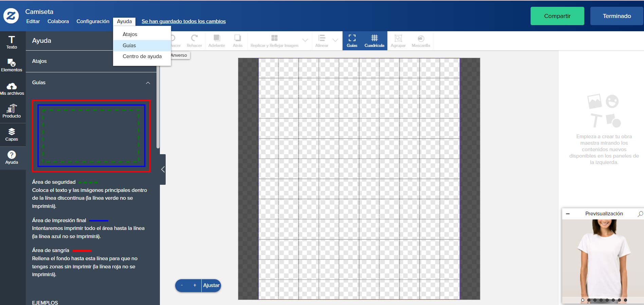Screen dimensions: 644x305
Task: Select the Ayuda sidebar icon
Action: click(12, 158)
